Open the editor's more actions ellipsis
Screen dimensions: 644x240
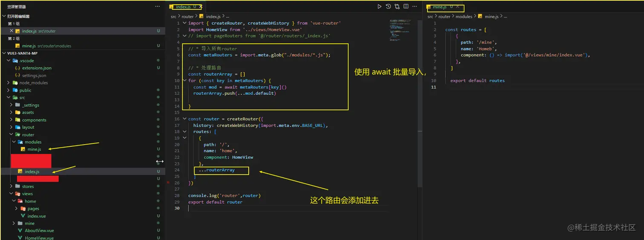415,6
